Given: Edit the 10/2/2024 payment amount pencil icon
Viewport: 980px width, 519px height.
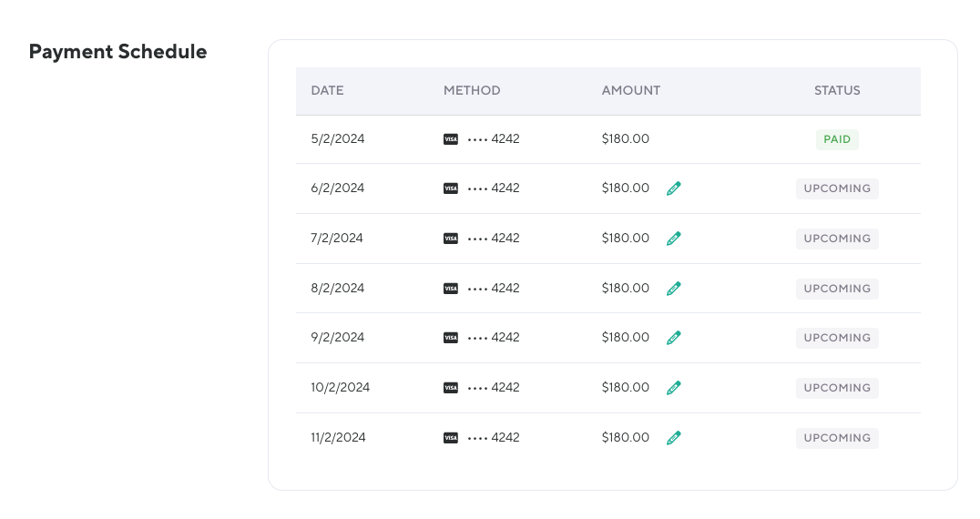Looking at the screenshot, I should 673,388.
